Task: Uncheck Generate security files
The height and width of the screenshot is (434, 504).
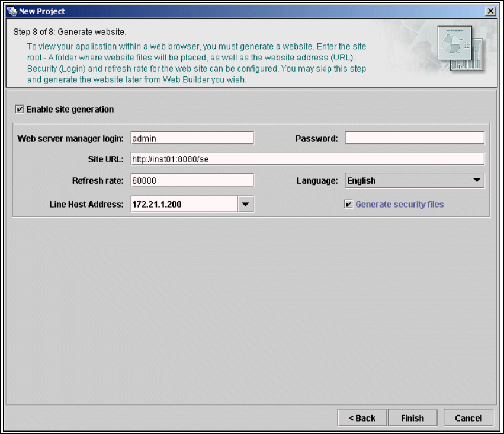Action: pos(349,204)
